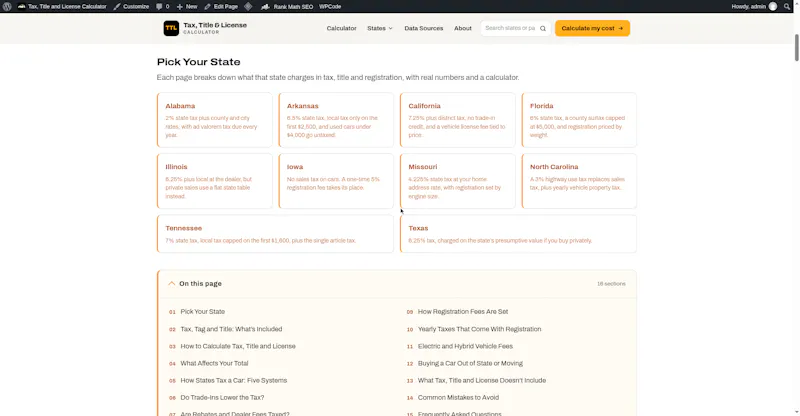
Task: Open the North Carolina state card
Action: tap(579, 181)
